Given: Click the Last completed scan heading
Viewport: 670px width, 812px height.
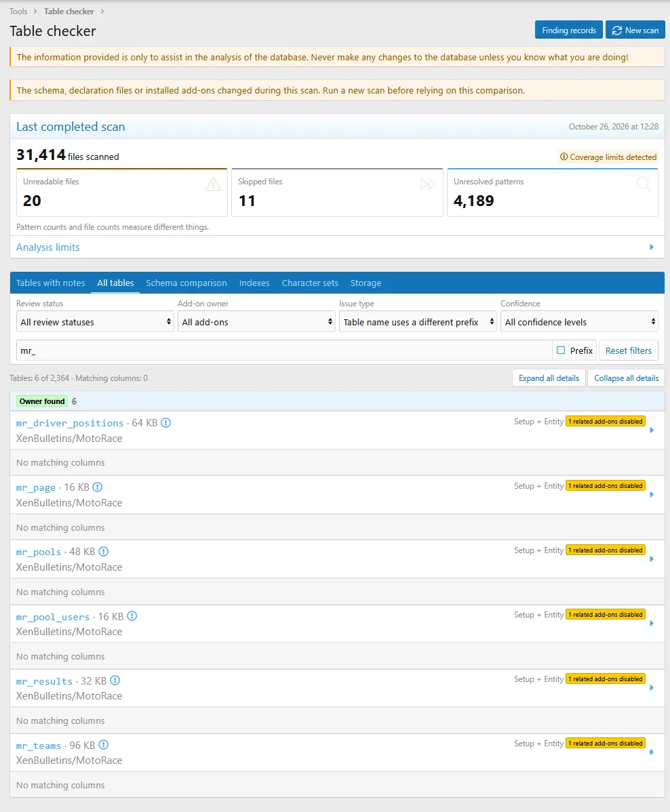Looking at the screenshot, I should [x=71, y=126].
